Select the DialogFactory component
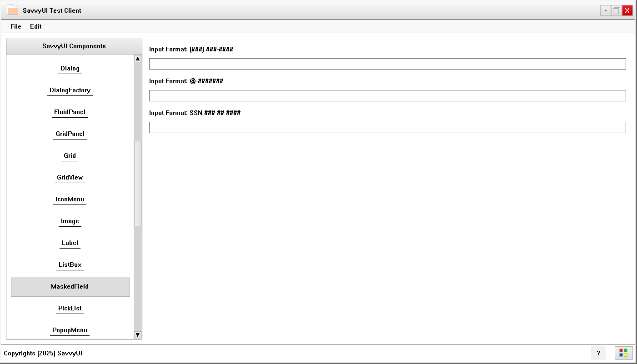Screen dimensions: 637x364 70,90
